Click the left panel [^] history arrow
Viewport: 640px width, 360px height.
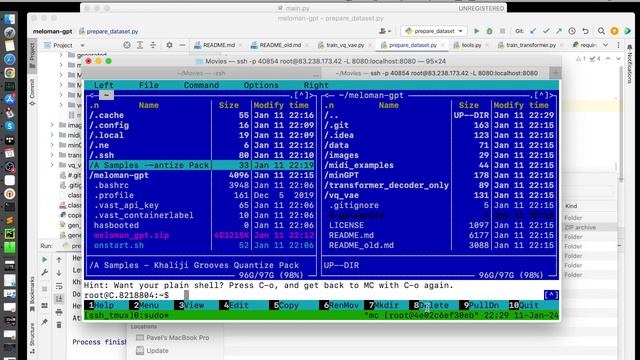pyautogui.click(x=301, y=95)
